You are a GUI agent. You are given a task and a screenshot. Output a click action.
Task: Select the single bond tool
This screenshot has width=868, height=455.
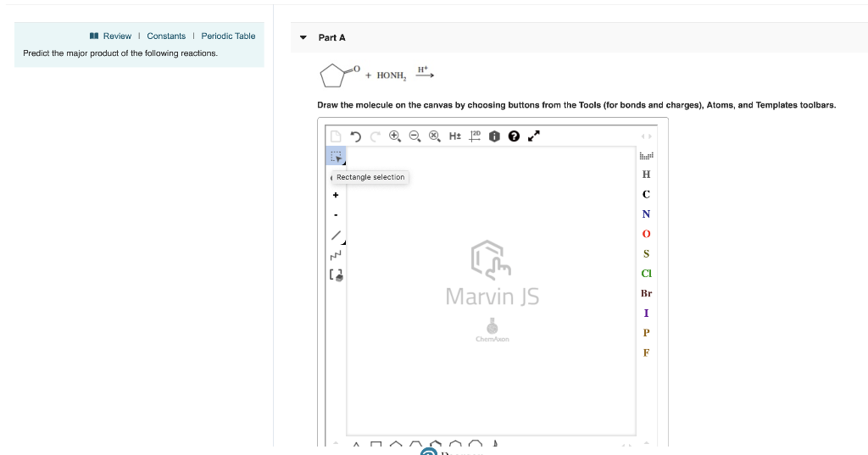[336, 236]
